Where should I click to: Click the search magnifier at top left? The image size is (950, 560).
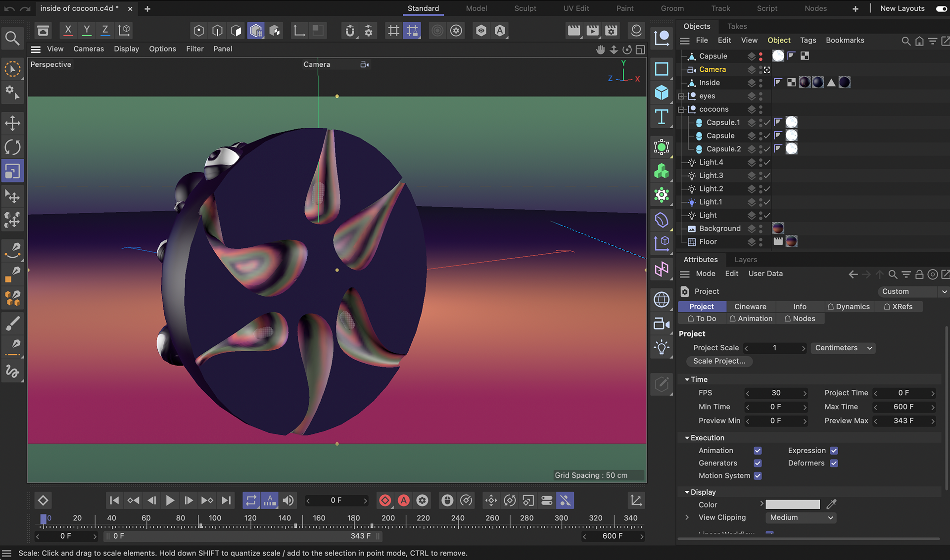pyautogui.click(x=12, y=38)
